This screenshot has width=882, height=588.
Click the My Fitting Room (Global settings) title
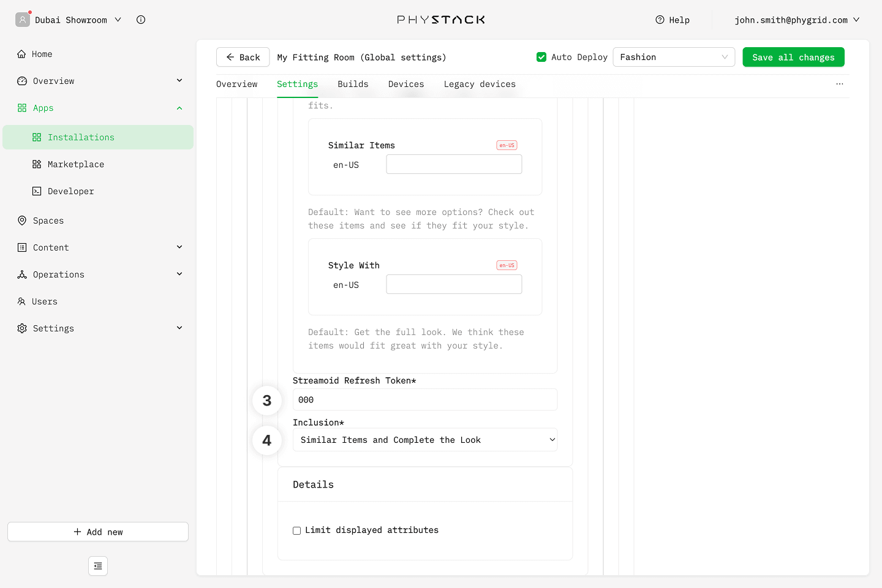click(x=361, y=57)
